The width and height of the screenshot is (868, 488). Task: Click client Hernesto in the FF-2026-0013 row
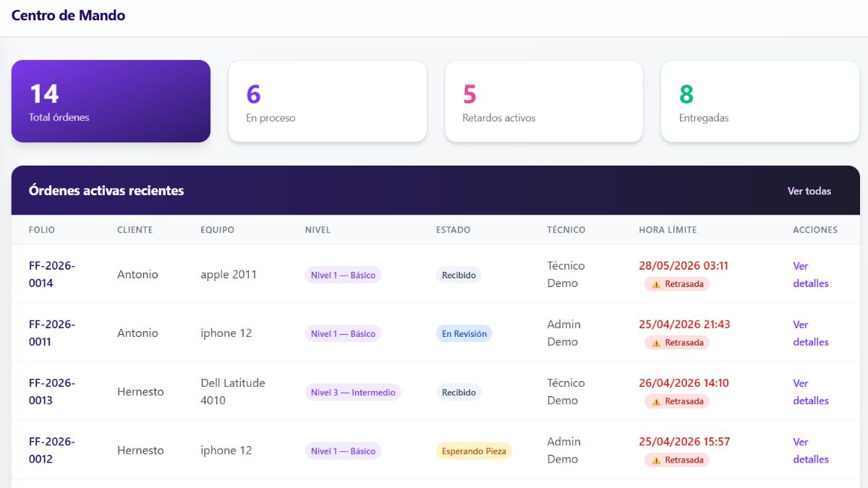point(140,392)
